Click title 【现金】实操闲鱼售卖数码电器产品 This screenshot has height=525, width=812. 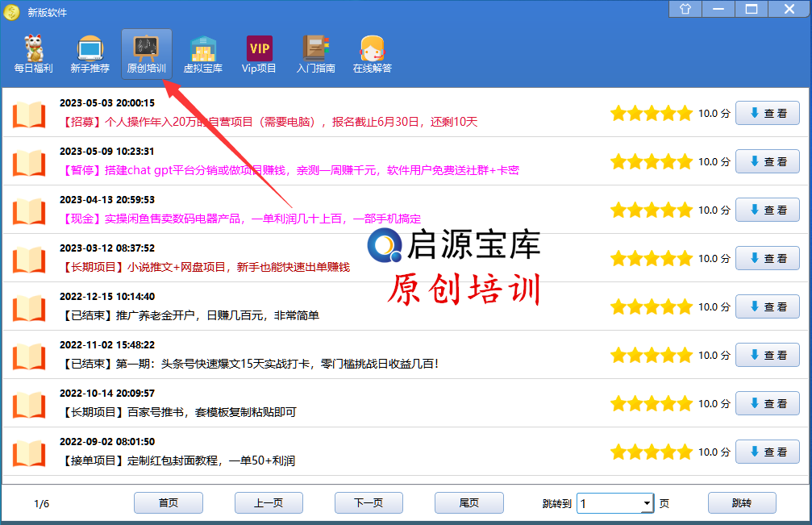click(241, 219)
